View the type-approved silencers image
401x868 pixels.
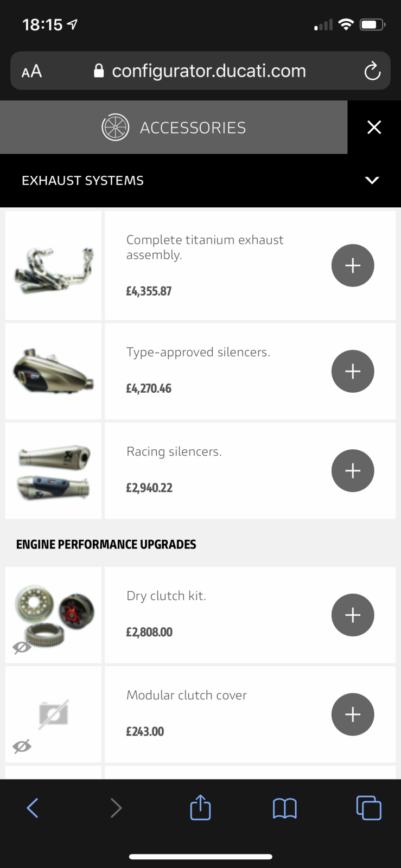tap(53, 371)
